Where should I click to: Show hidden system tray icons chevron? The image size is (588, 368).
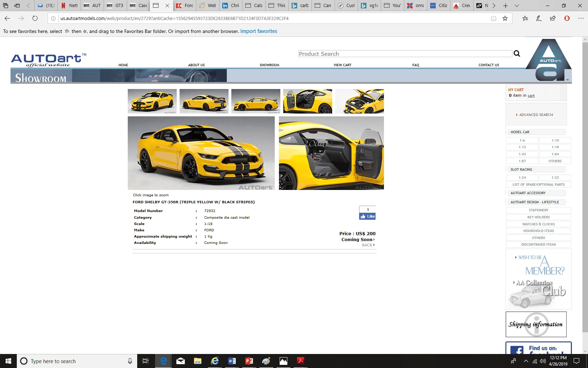tap(526, 361)
